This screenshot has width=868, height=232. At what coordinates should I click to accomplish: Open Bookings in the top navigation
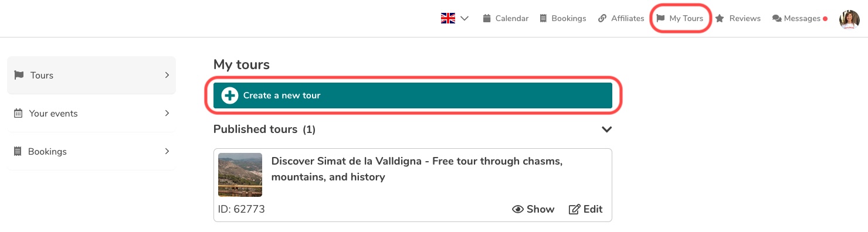(x=562, y=18)
